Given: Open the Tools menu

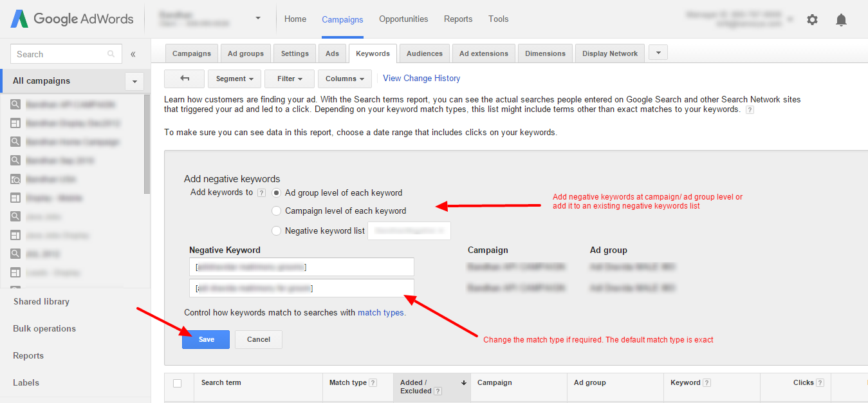Looking at the screenshot, I should point(499,19).
